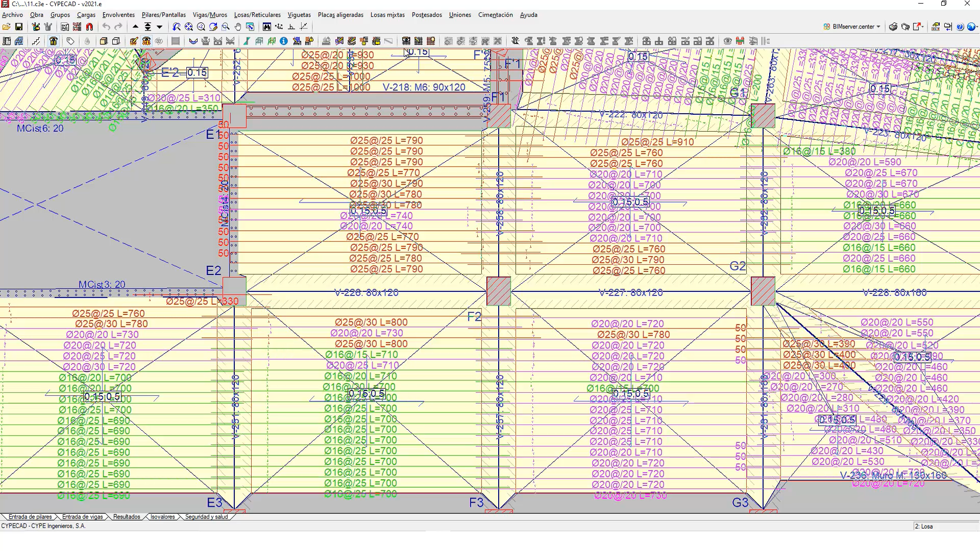Select the Pan hand tool

click(x=238, y=27)
